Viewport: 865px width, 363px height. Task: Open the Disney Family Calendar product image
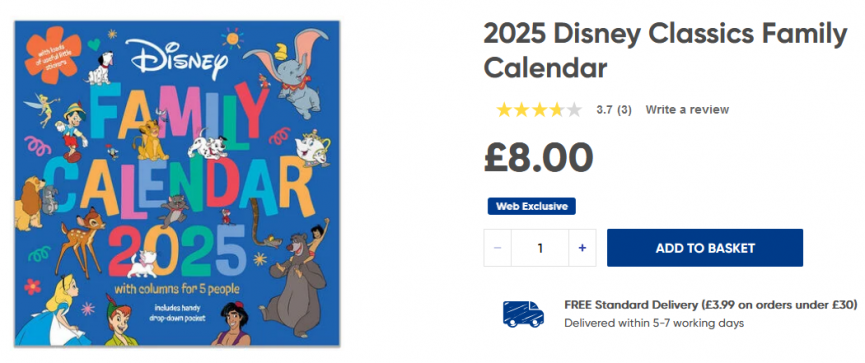(177, 184)
